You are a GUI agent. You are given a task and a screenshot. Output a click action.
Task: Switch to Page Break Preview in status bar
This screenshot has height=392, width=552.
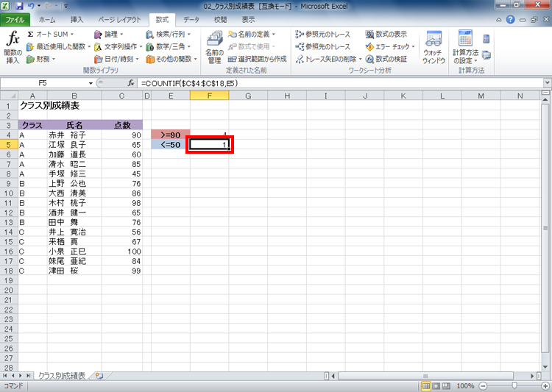pyautogui.click(x=446, y=386)
